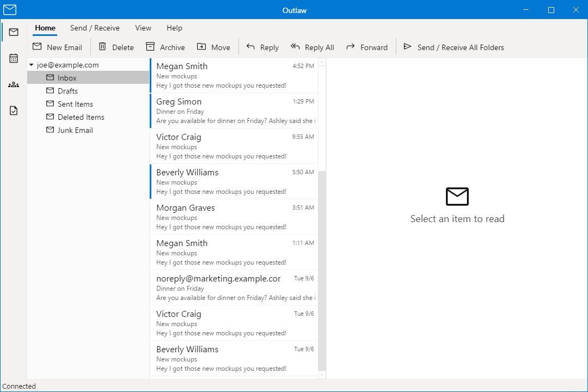The image size is (588, 392).
Task: Reply to the selected email
Action: 262,47
